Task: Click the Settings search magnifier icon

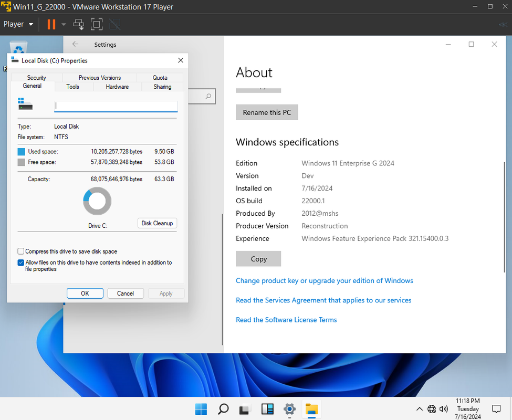Action: [208, 96]
